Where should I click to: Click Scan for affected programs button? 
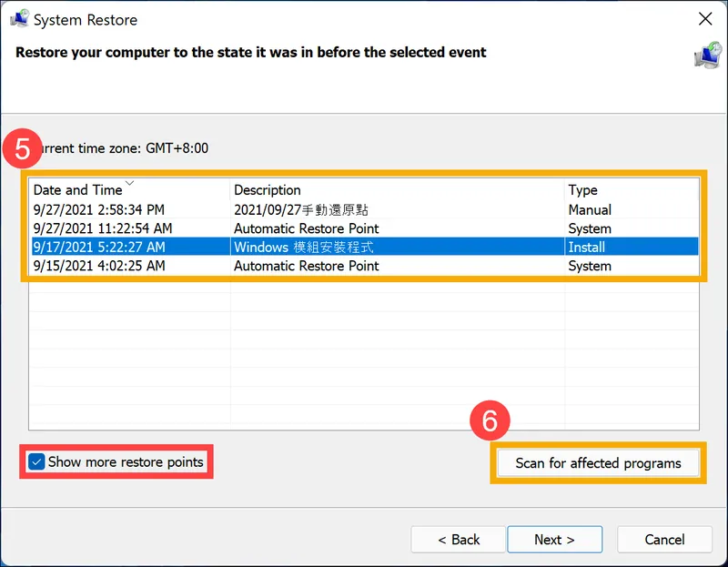click(598, 463)
